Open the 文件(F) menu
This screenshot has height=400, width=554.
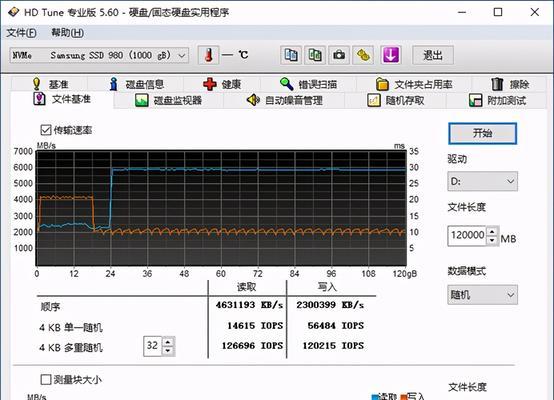click(21, 33)
